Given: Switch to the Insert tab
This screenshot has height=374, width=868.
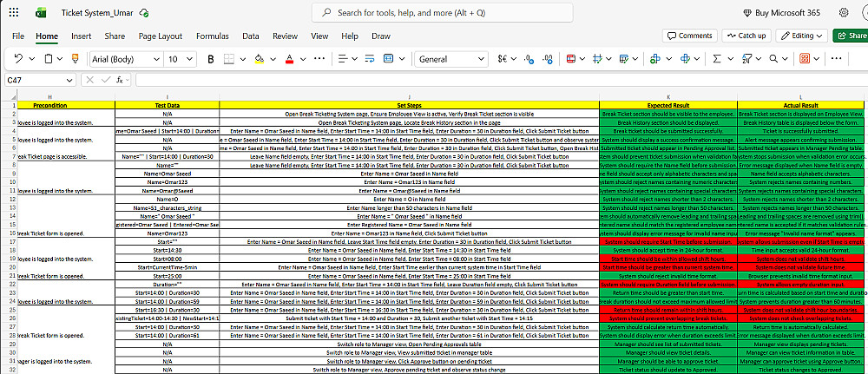Looking at the screenshot, I should (x=82, y=36).
